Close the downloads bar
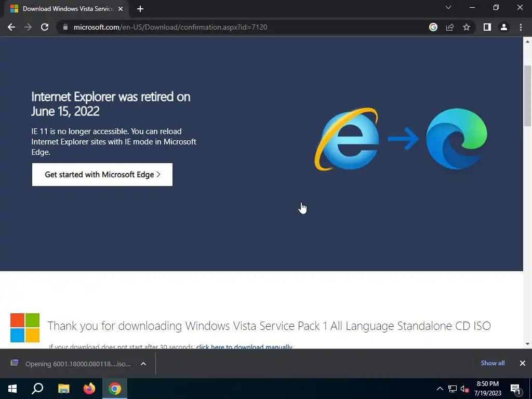This screenshot has width=532, height=399. pyautogui.click(x=523, y=363)
